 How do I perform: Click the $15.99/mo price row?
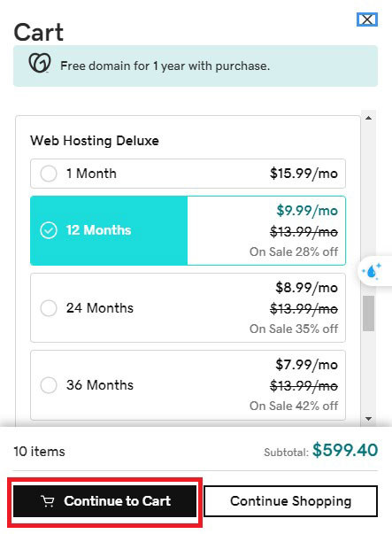tap(188, 174)
